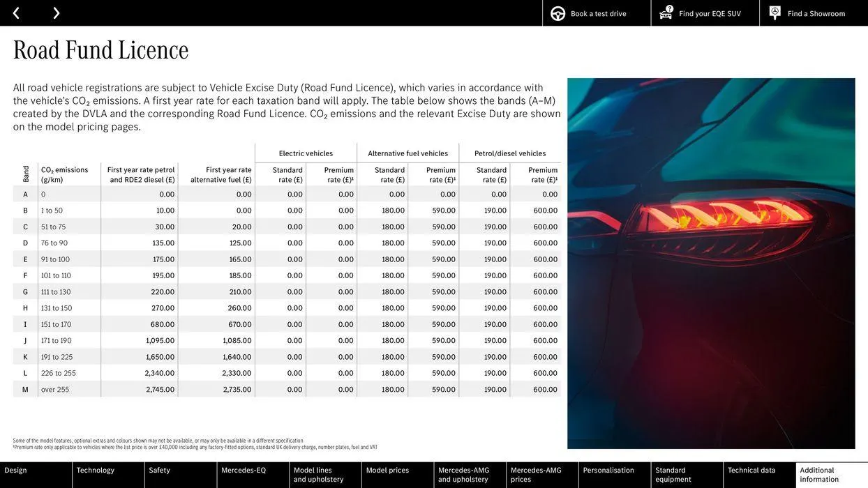Click the '131 to 150' emissions cell

click(x=57, y=308)
